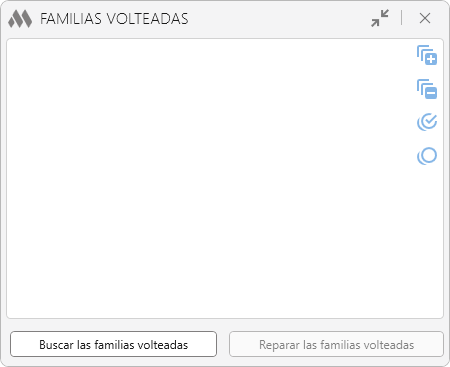Image resolution: width=450 pixels, height=367 pixels.
Task: Collapse every list node via the stacked minus icon
Action: point(427,89)
